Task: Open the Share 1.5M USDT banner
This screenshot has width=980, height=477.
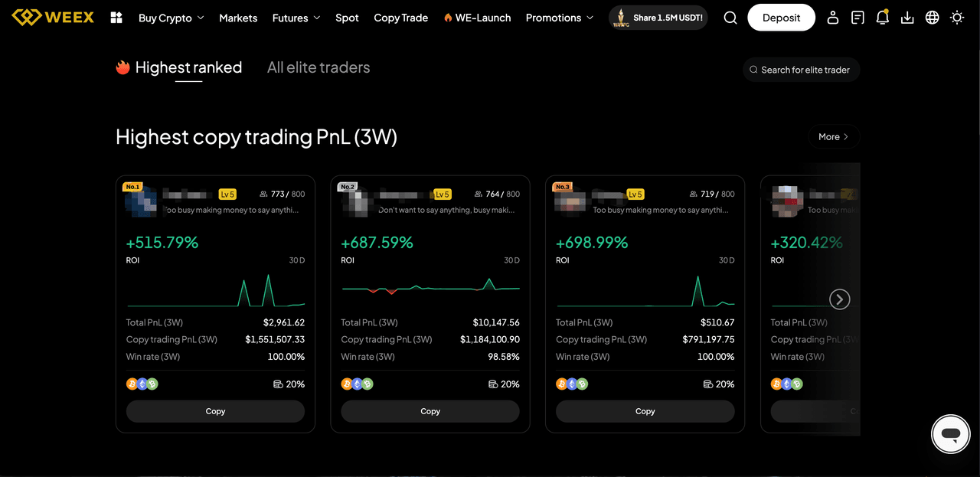Action: tap(658, 18)
